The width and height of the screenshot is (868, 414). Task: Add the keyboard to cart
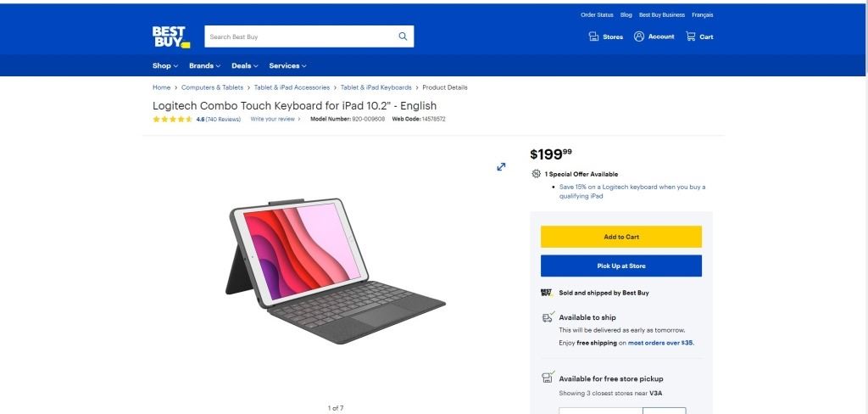pos(621,237)
